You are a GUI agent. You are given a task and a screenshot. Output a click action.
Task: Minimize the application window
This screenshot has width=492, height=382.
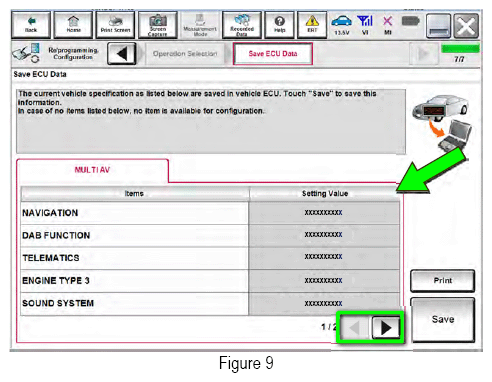coord(438,26)
